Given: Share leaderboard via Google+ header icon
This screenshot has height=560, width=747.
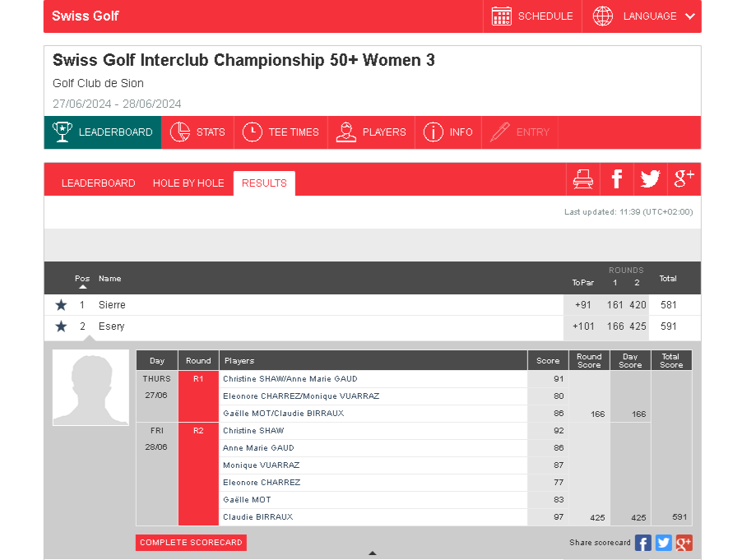Looking at the screenshot, I should [684, 179].
